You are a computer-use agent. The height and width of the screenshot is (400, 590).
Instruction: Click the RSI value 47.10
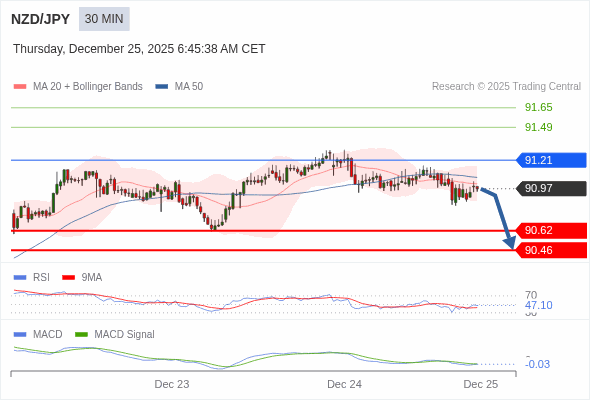538,305
